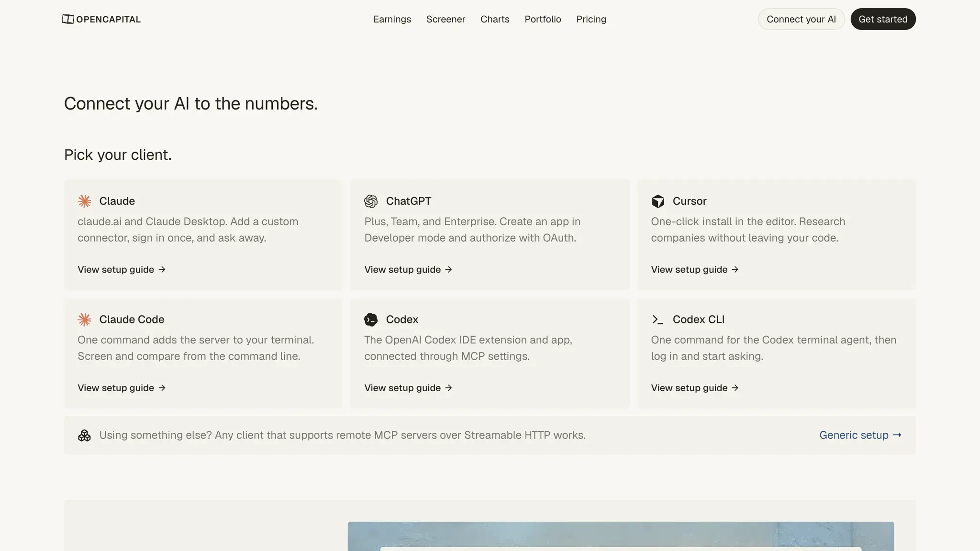
Task: Click the Claude Code starburst icon
Action: pyautogui.click(x=85, y=320)
